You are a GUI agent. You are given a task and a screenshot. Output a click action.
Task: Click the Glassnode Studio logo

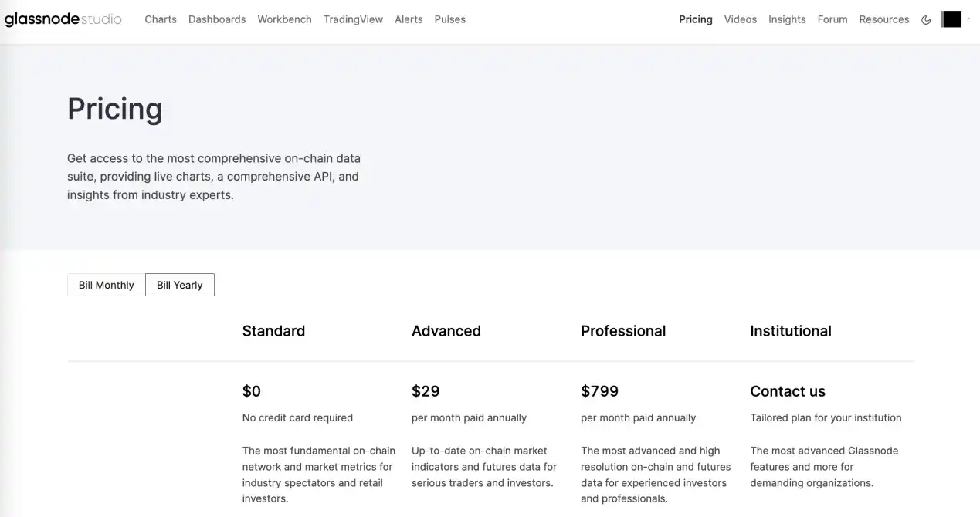[63, 19]
